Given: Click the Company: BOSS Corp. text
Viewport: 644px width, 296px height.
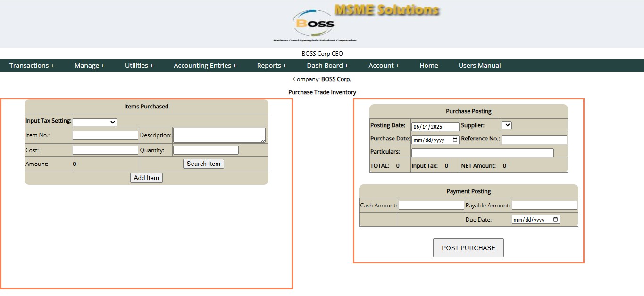Looking at the screenshot, I should [322, 79].
